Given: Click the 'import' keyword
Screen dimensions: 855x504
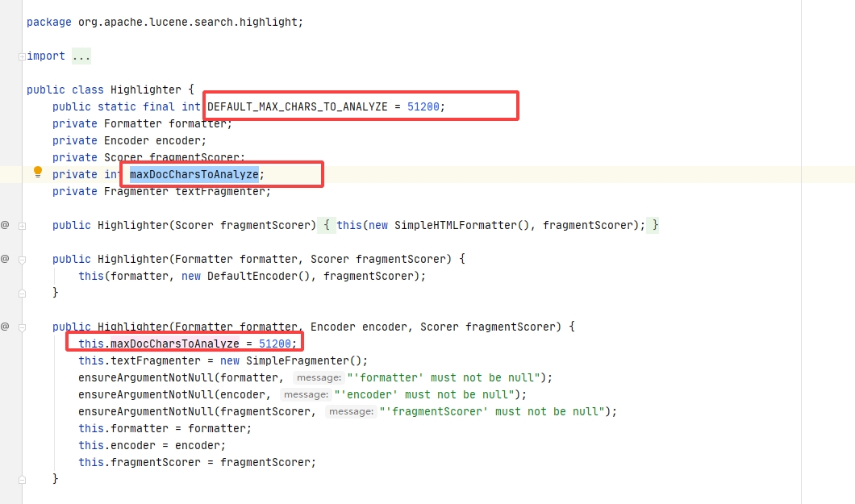Looking at the screenshot, I should 46,56.
